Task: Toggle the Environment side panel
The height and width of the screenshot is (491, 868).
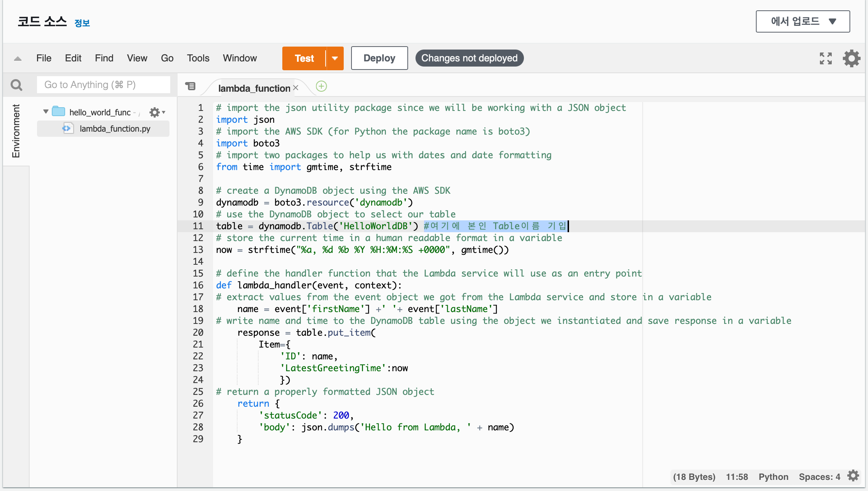Action: click(16, 131)
